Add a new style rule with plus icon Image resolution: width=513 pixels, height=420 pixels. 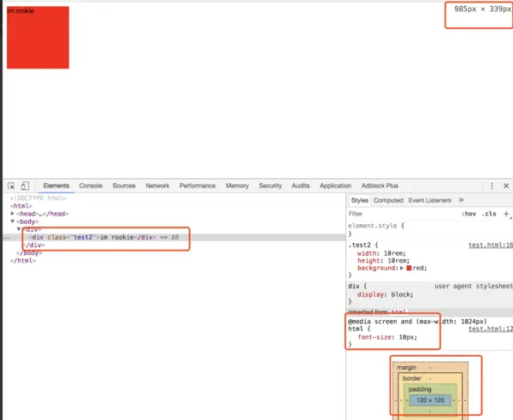(x=506, y=214)
